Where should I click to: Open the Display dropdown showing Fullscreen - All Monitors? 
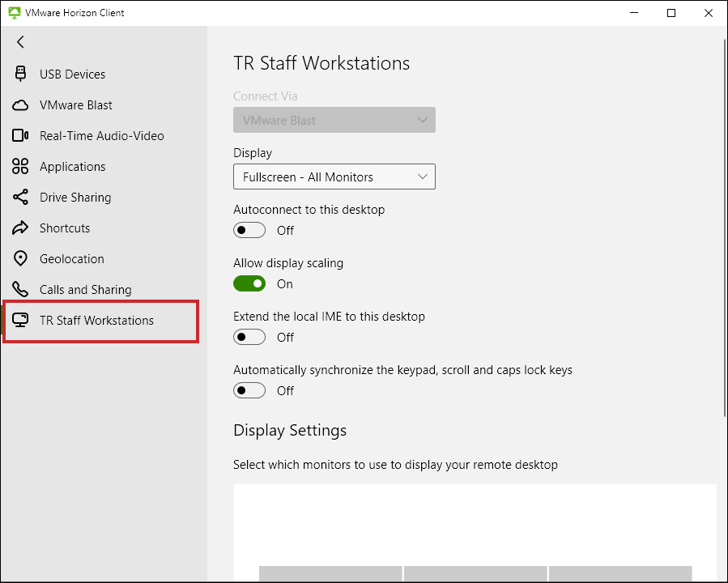(x=334, y=177)
